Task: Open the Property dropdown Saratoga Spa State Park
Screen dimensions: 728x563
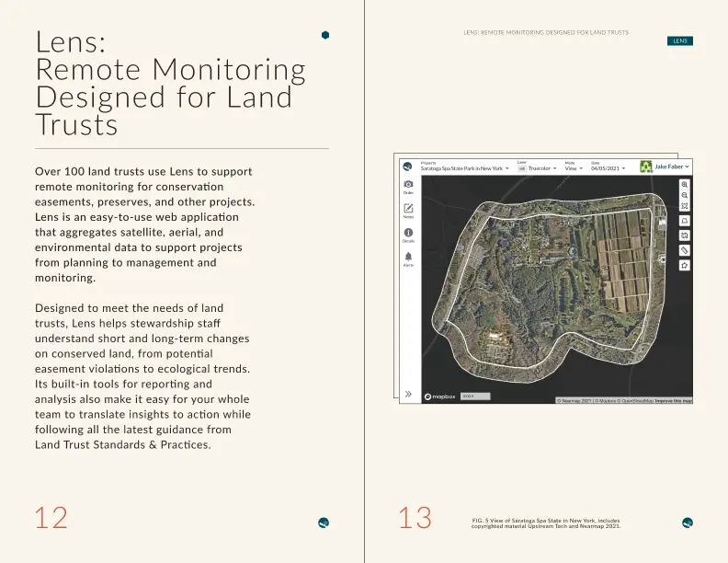Action: (464, 167)
